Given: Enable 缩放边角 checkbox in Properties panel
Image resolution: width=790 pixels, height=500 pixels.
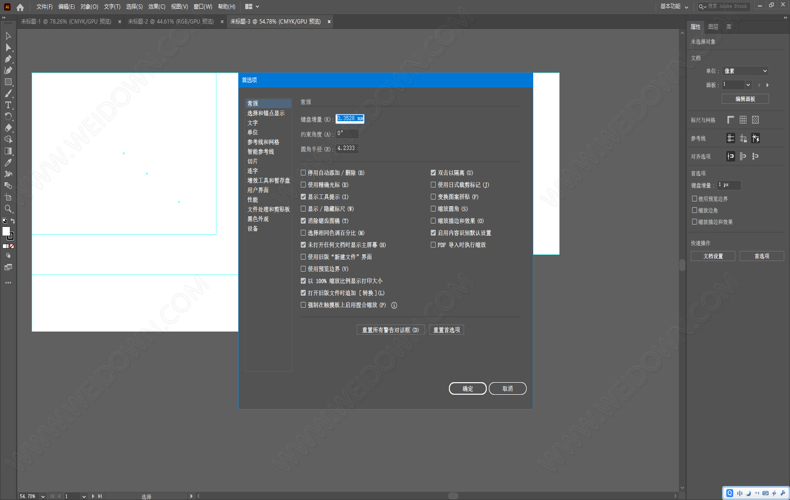Looking at the screenshot, I should coord(694,210).
